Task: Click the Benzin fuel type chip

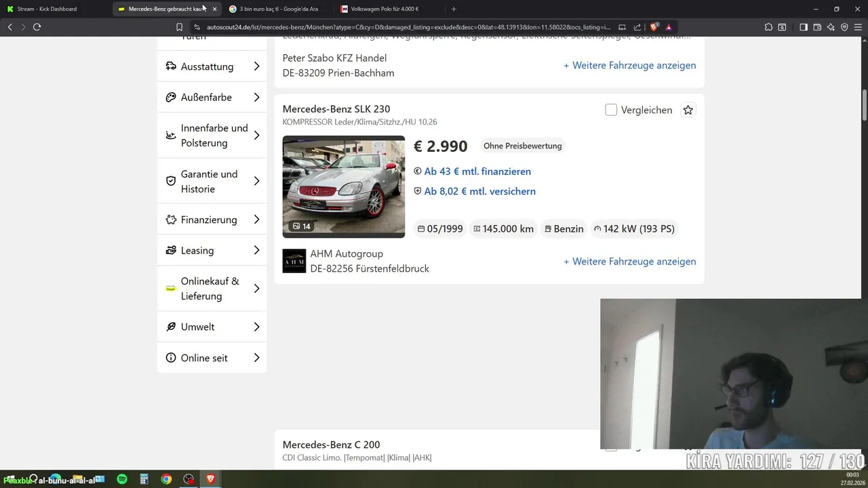Action: pyautogui.click(x=564, y=229)
